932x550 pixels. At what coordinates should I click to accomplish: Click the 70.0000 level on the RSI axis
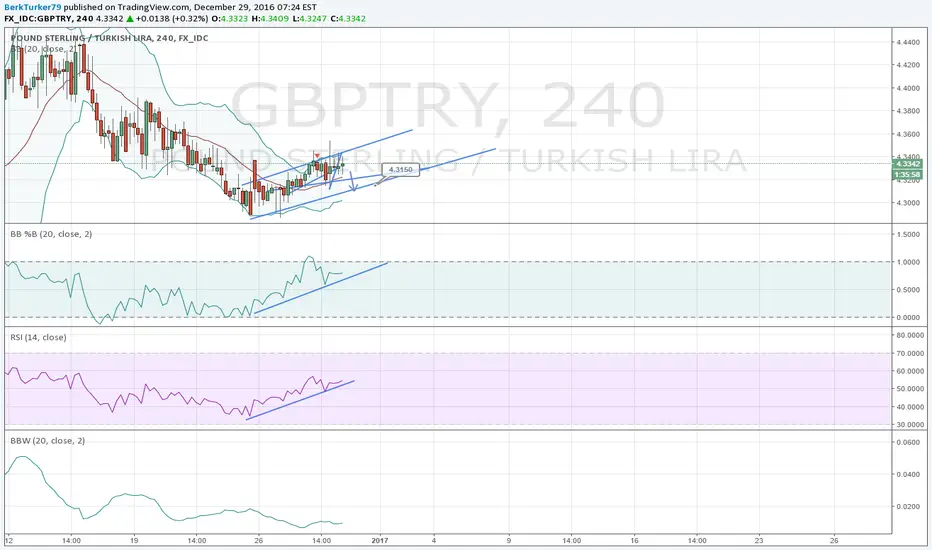[x=909, y=353]
